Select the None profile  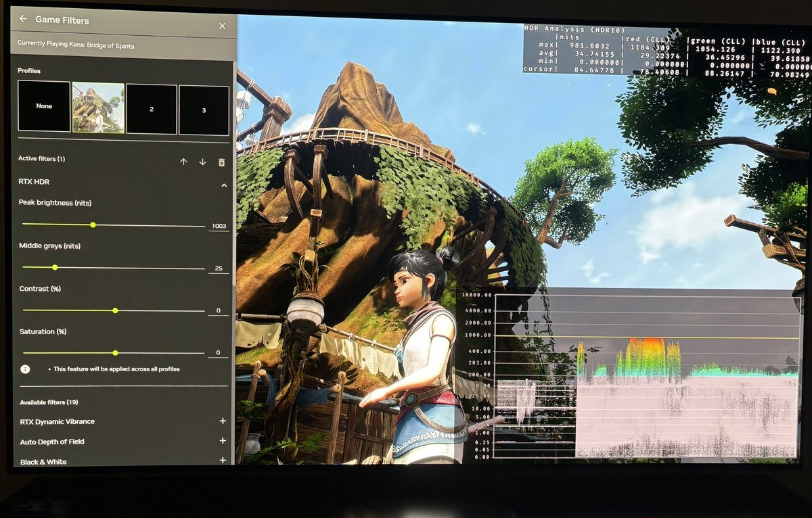pos(44,106)
